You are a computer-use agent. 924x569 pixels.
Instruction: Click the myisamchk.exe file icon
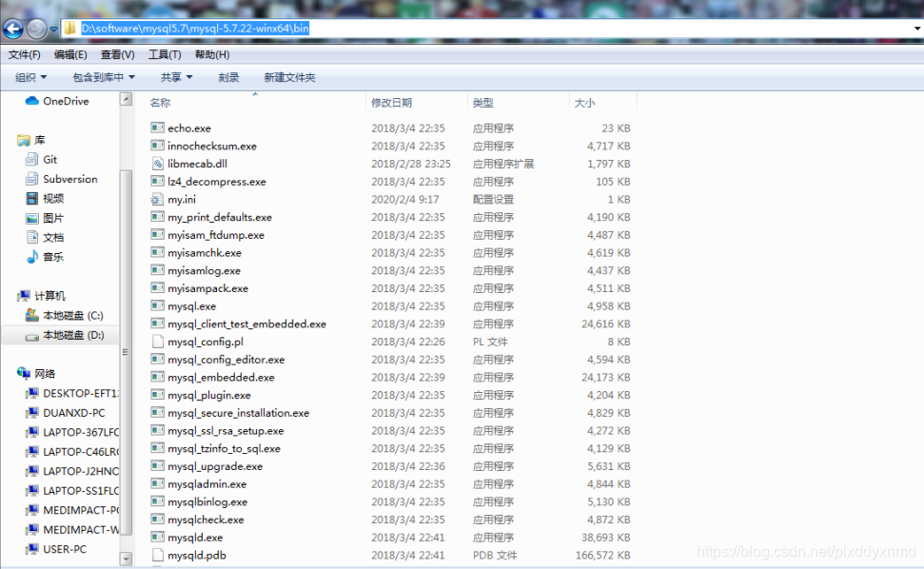pyautogui.click(x=157, y=253)
